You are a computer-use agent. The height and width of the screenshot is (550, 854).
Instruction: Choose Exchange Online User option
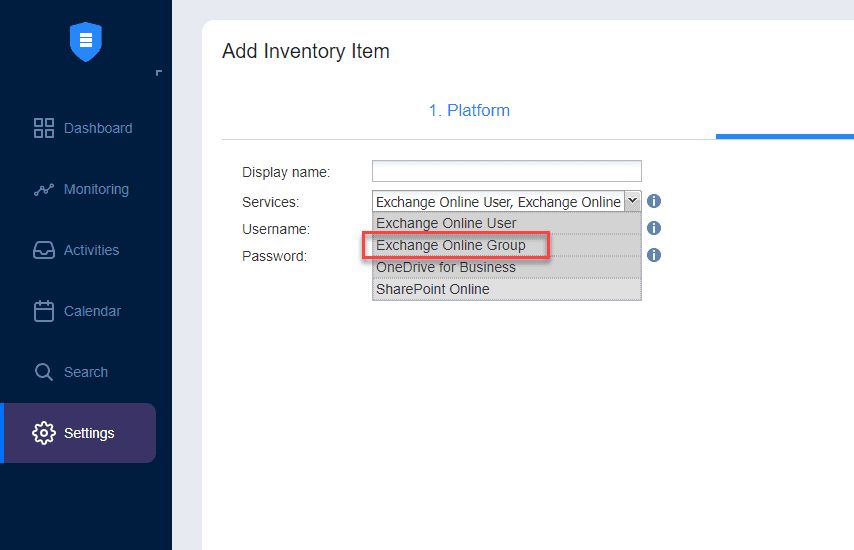(446, 223)
